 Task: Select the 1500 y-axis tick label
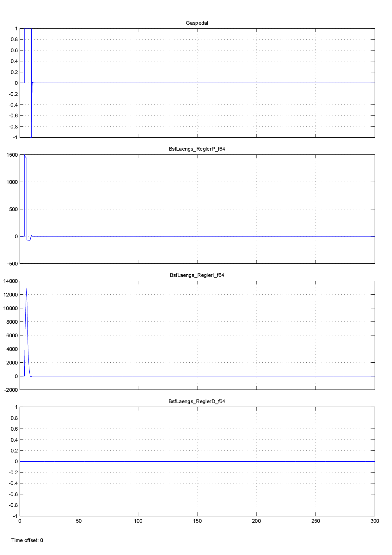[x=12, y=155]
